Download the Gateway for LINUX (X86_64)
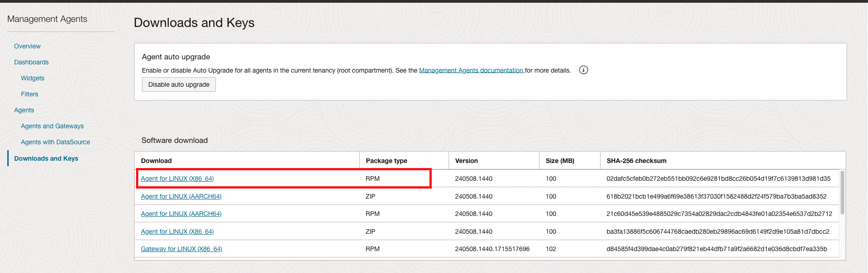 [x=181, y=249]
